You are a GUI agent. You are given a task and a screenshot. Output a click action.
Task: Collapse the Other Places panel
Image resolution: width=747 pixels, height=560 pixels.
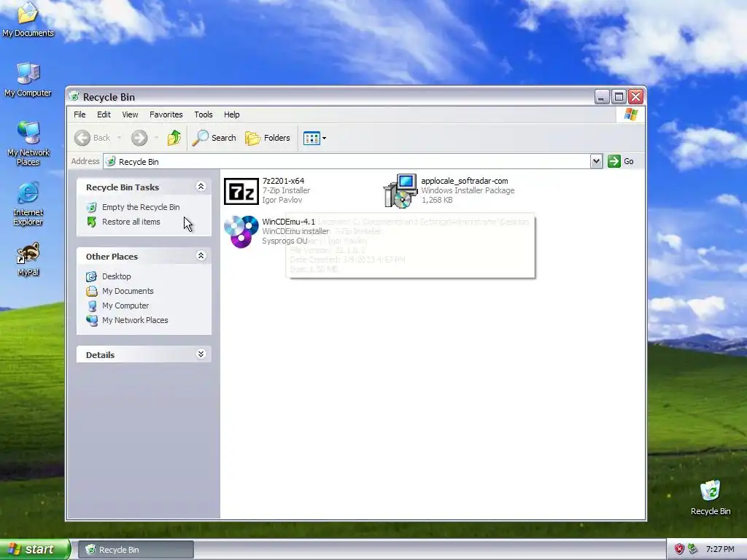201,256
